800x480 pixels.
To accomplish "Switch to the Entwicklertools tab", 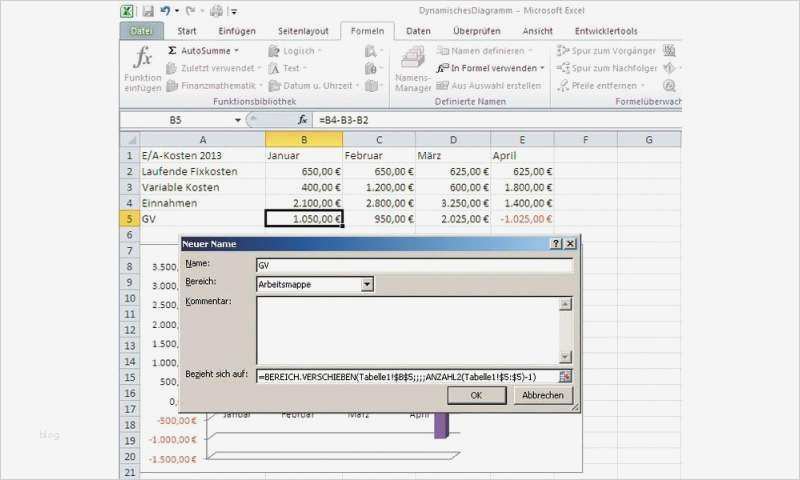I will click(606, 31).
